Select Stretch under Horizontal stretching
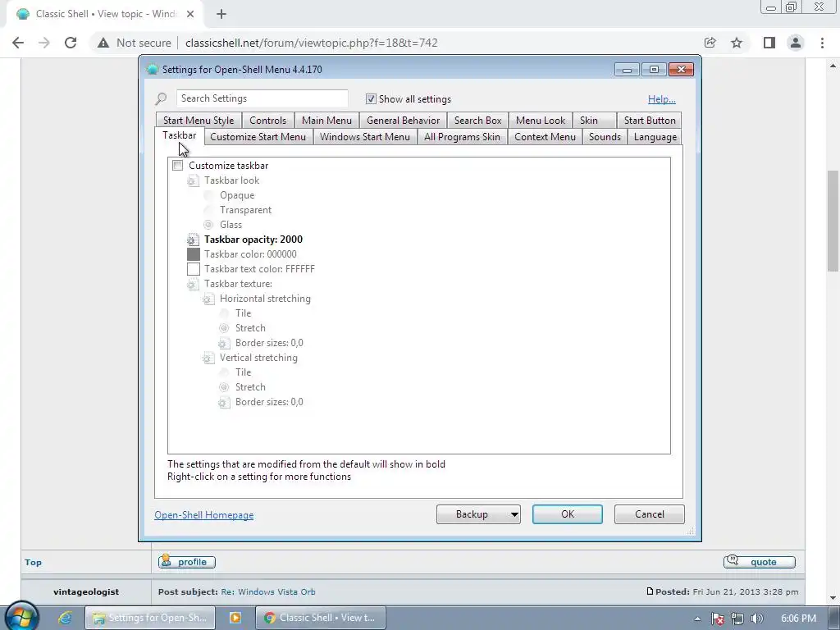Viewport: 840px width, 630px height. tap(224, 328)
